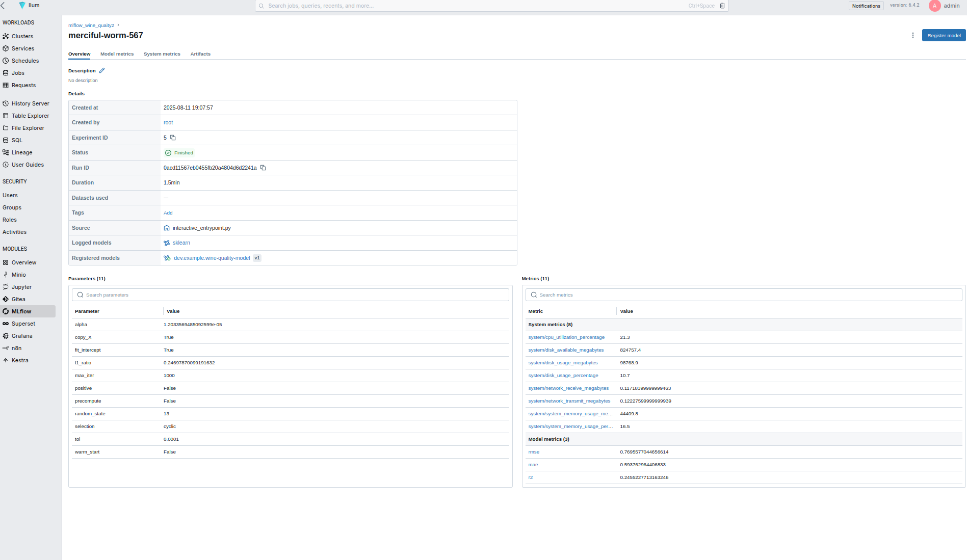
Task: Open the run options kebab menu
Action: (913, 35)
